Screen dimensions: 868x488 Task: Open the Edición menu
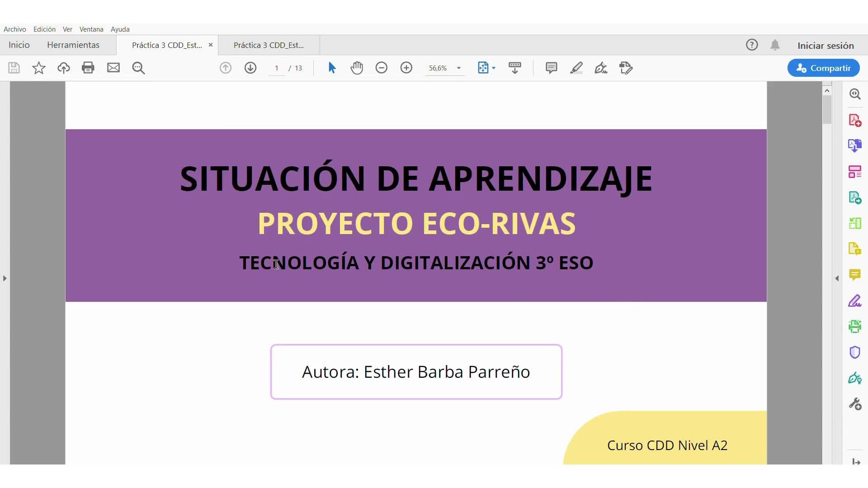[x=44, y=29]
